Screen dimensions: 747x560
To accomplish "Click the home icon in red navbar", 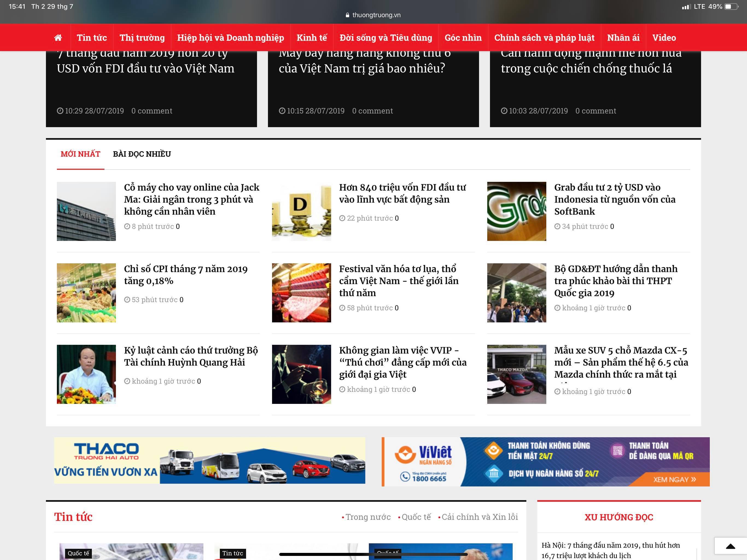I will (x=58, y=37).
